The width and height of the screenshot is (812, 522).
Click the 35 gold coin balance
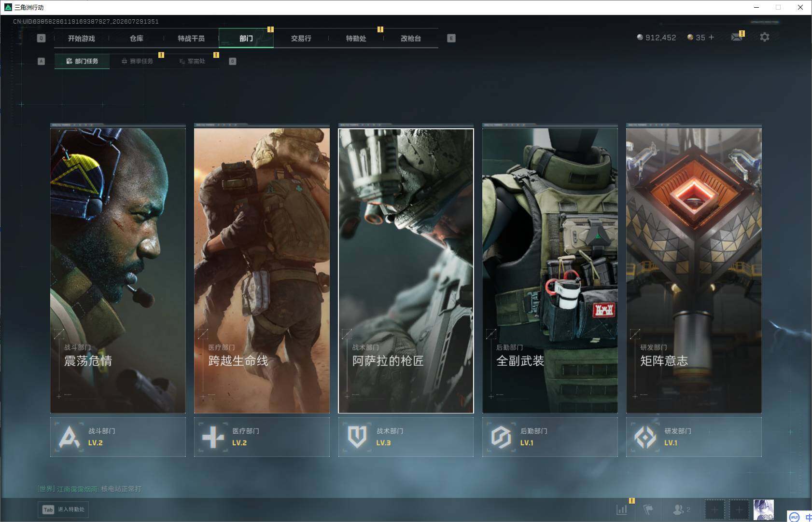[x=696, y=37]
